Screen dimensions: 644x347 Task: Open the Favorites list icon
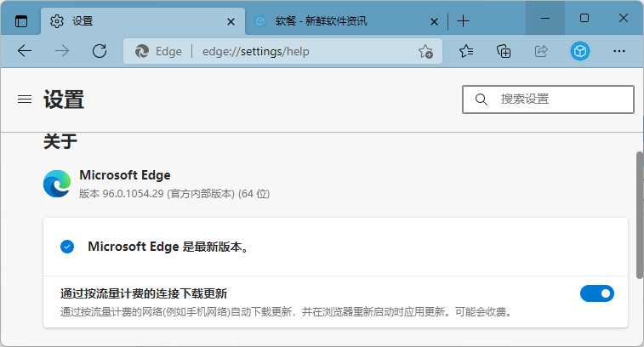(466, 51)
